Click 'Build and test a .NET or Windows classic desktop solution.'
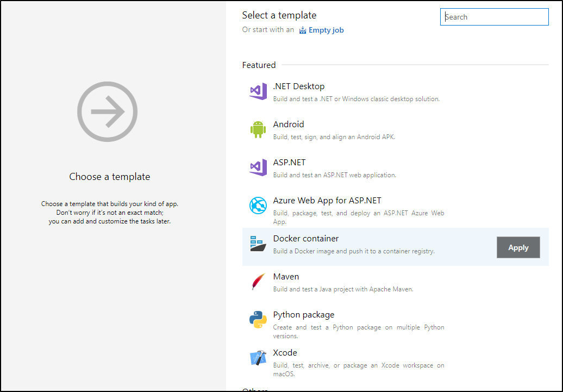Viewport: 563px width, 392px height. (356, 99)
